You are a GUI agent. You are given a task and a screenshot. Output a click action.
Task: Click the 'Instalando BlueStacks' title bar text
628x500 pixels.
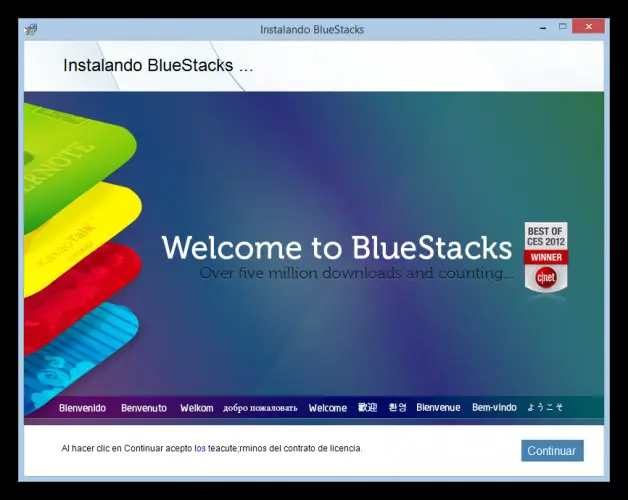coord(312,30)
